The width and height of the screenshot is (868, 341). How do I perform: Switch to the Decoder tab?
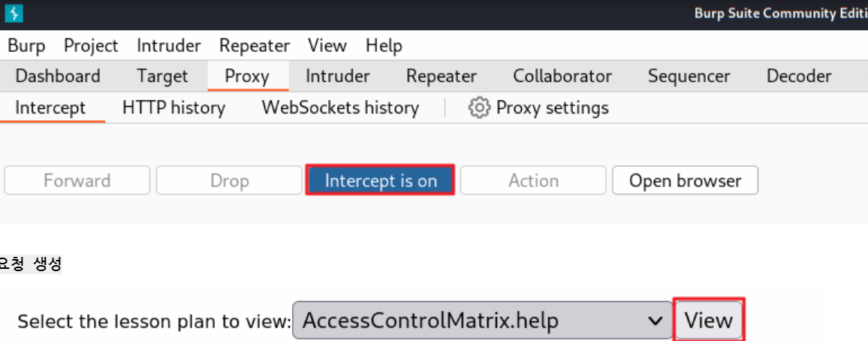point(799,76)
